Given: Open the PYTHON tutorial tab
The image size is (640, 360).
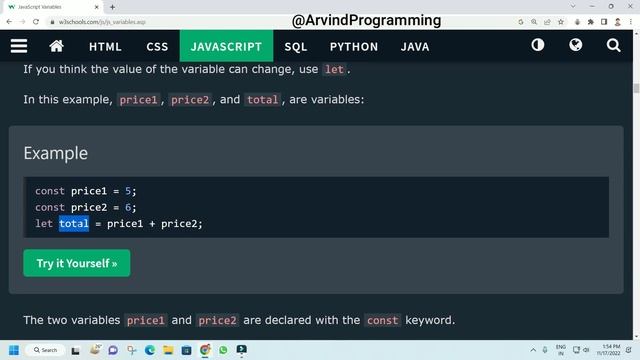Looking at the screenshot, I should point(354,47).
